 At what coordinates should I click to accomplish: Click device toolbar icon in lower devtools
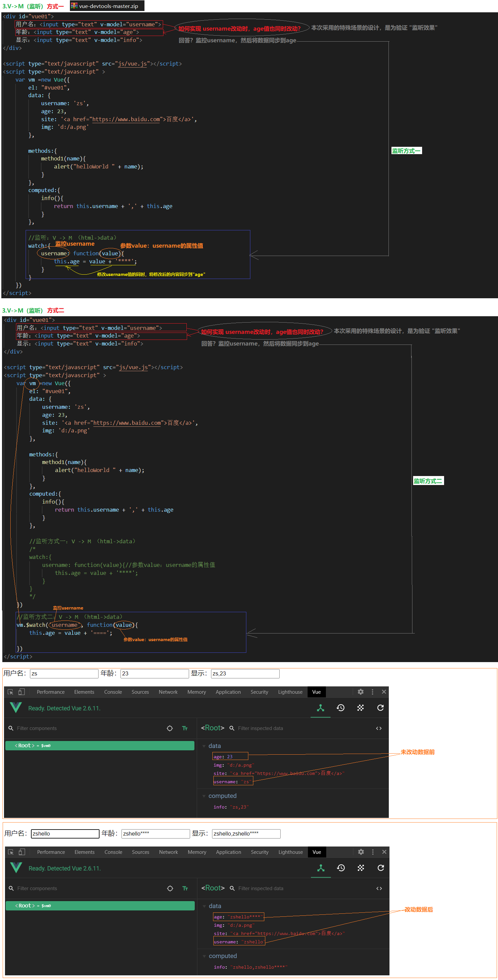pyautogui.click(x=22, y=852)
